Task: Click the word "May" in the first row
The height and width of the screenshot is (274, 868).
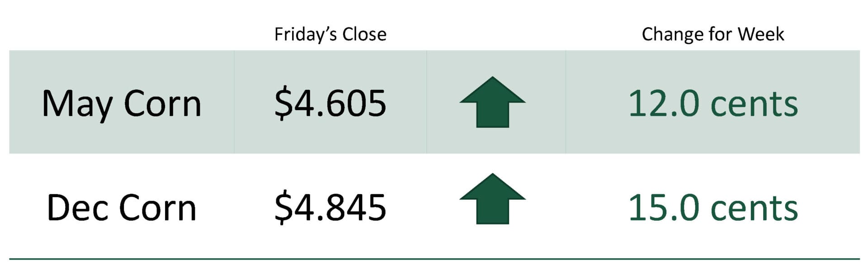Action: point(77,105)
